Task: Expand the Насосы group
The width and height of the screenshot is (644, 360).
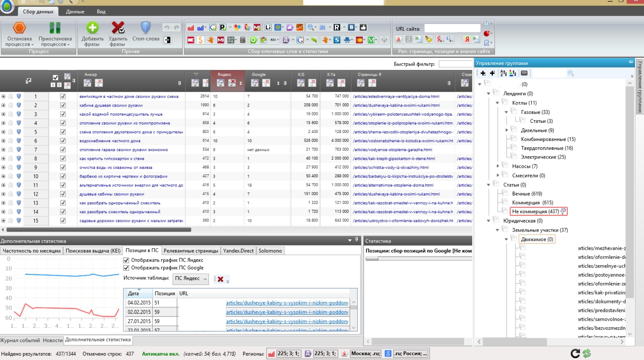Action: tap(498, 166)
